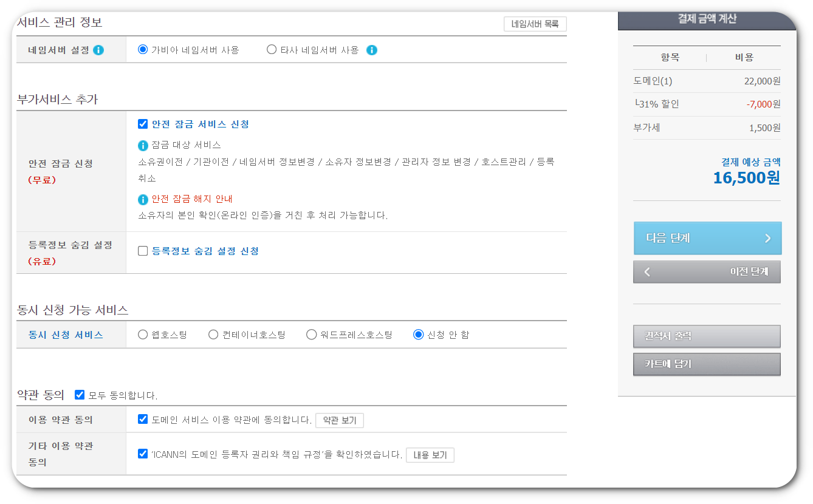Open the 네임서버 목록 dialog
This screenshot has height=504, width=813.
point(535,24)
